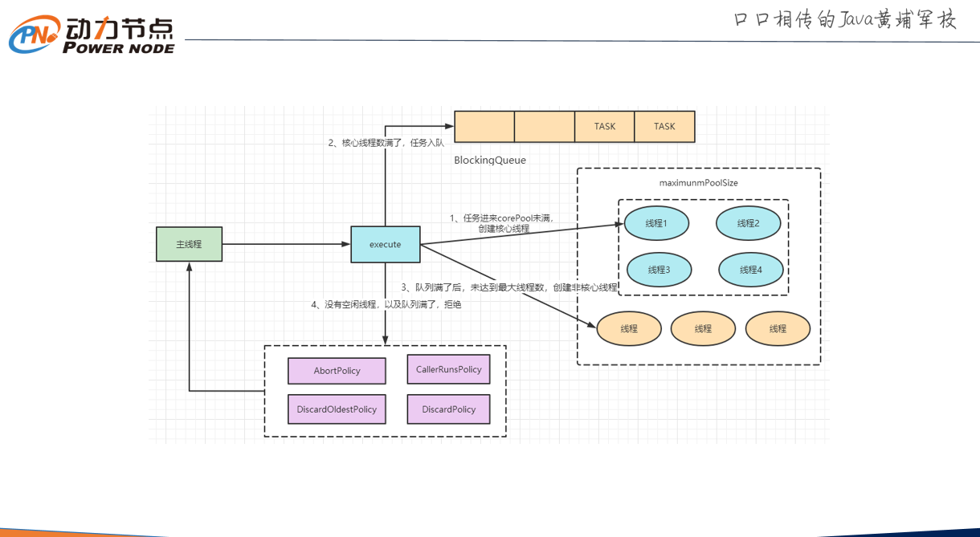
Task: Click the DiscardPolicy box
Action: point(448,409)
